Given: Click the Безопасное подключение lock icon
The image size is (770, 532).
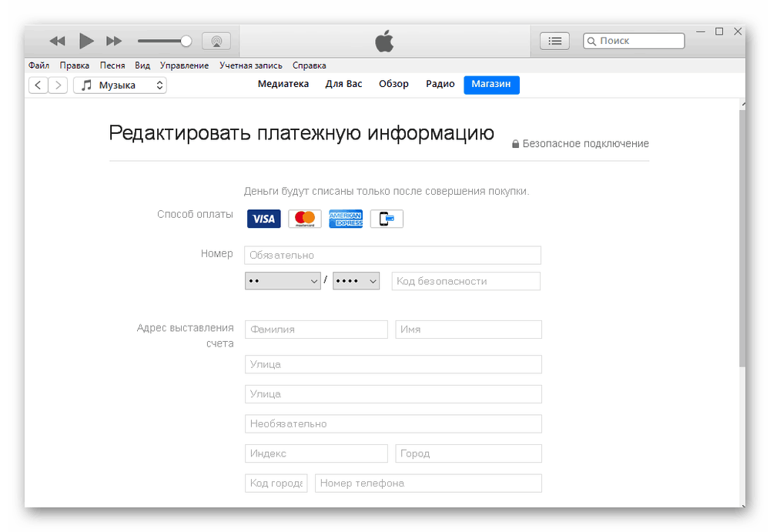Looking at the screenshot, I should (516, 144).
